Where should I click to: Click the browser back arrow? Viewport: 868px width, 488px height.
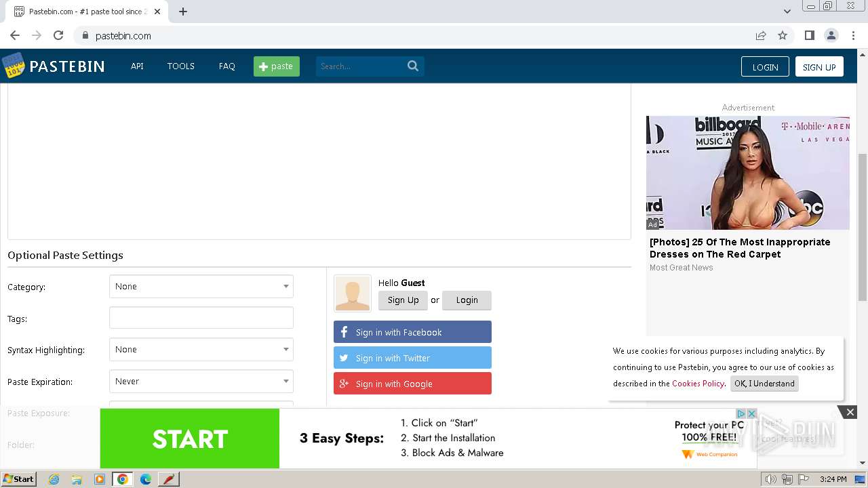point(15,35)
